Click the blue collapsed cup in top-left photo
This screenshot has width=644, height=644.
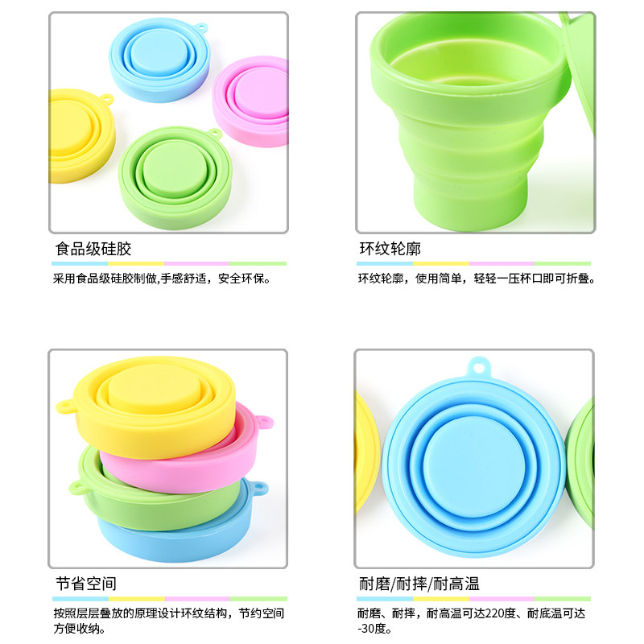click(159, 60)
